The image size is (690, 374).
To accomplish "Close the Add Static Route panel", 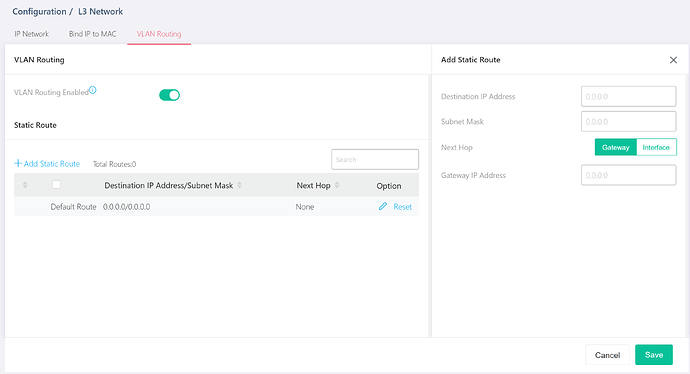I will coord(673,60).
